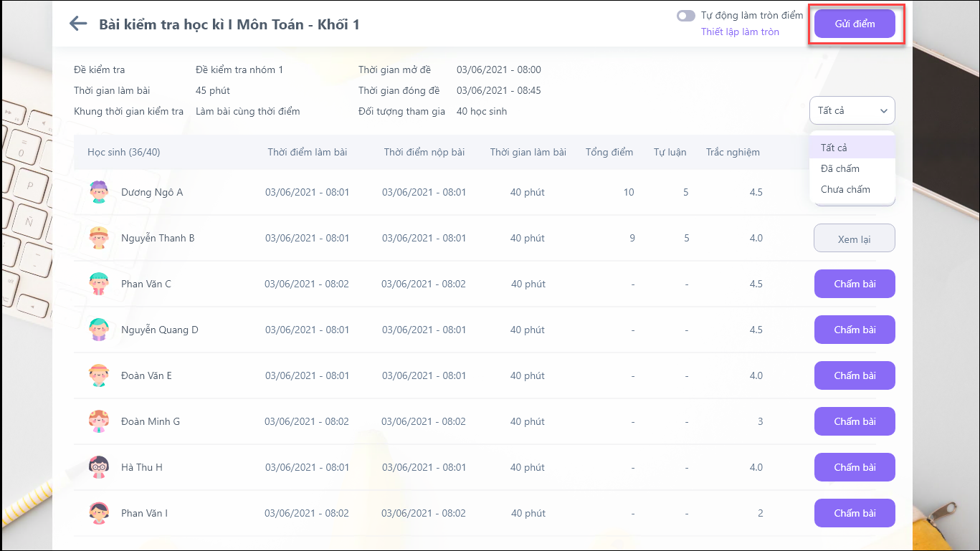
Task: Click Phan Văn I's avatar icon
Action: pyautogui.click(x=98, y=513)
